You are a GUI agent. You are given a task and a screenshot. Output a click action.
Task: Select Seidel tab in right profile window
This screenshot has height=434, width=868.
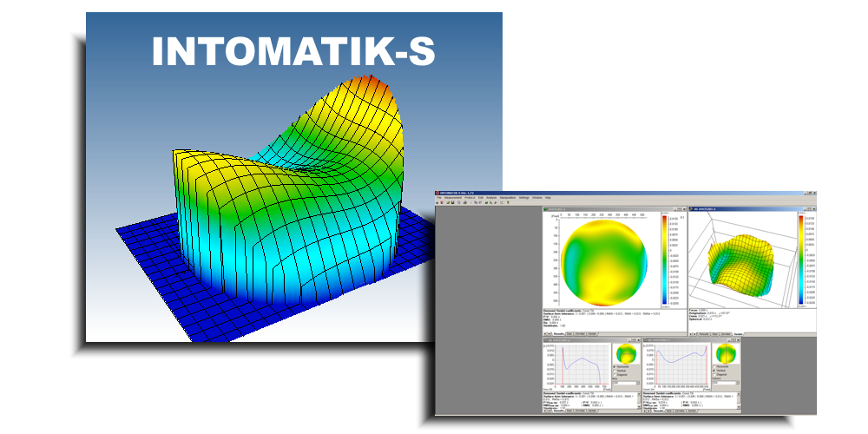click(692, 411)
